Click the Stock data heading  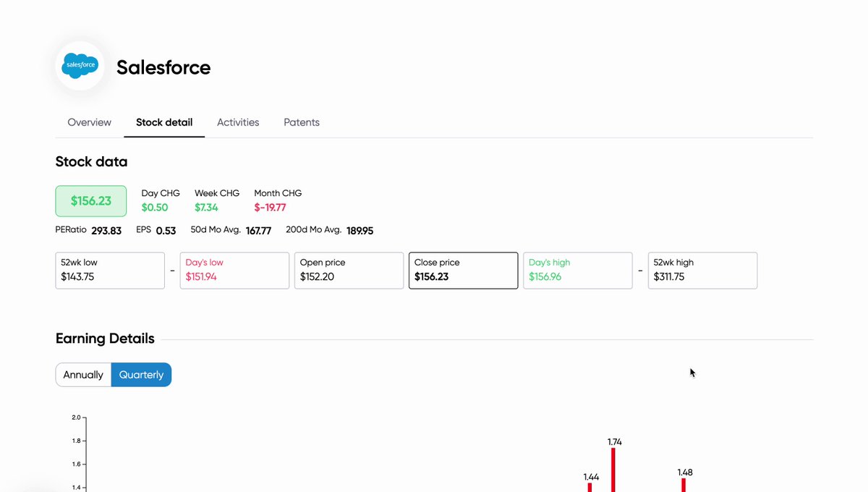coord(91,161)
